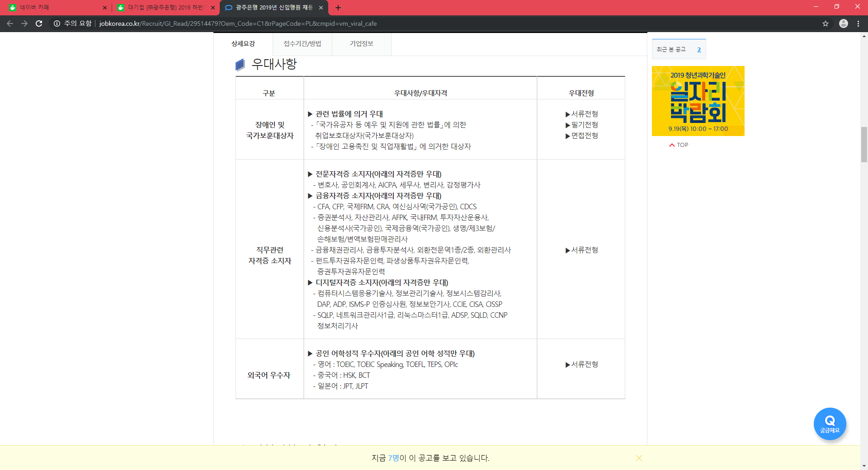
Task: Click '디지털자격증 소지자' bullet line
Action: click(x=378, y=282)
